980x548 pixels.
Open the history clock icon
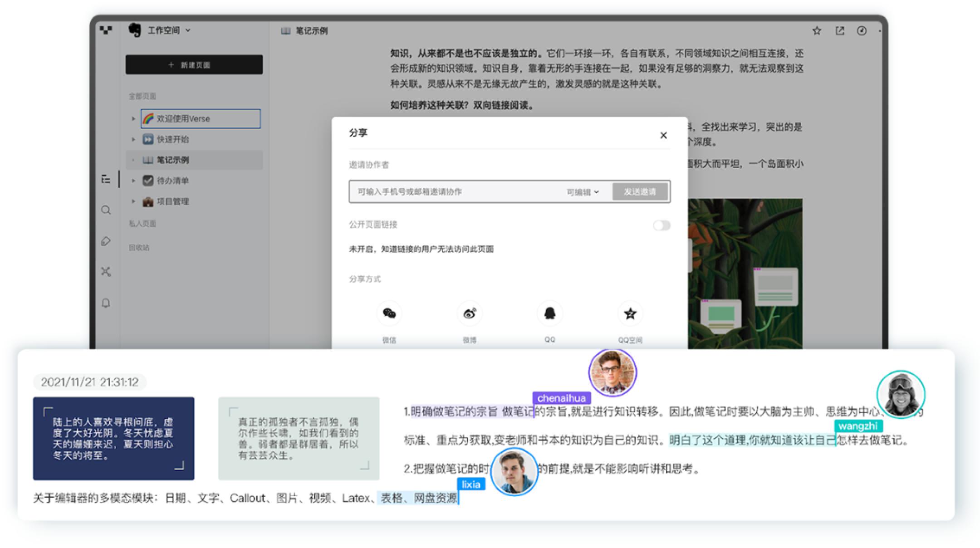tap(862, 31)
